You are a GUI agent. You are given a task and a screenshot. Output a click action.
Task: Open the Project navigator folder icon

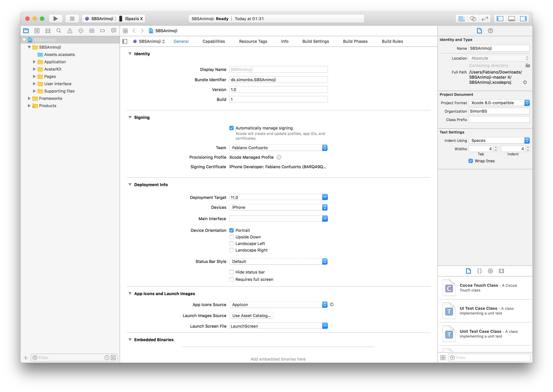(26, 31)
